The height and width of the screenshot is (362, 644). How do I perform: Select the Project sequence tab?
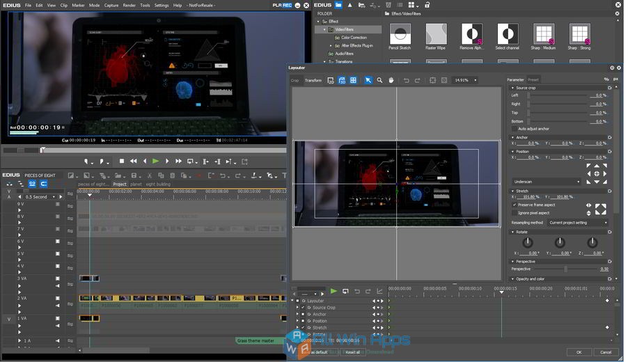click(120, 184)
